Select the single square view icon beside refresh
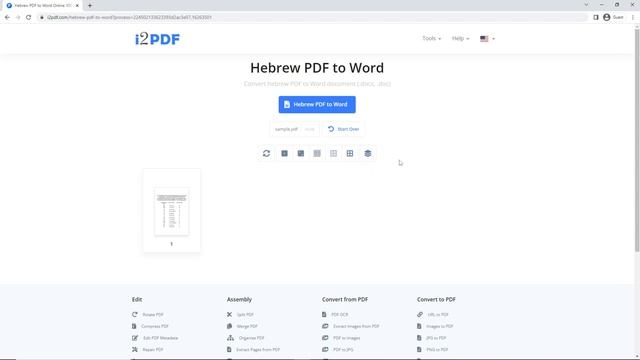640x360 pixels. click(284, 153)
